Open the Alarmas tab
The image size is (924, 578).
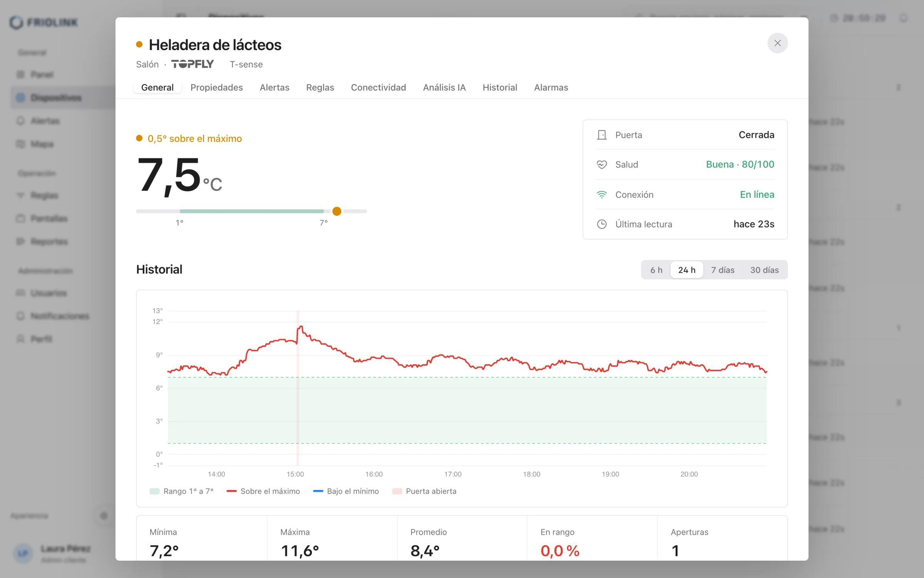pyautogui.click(x=551, y=87)
